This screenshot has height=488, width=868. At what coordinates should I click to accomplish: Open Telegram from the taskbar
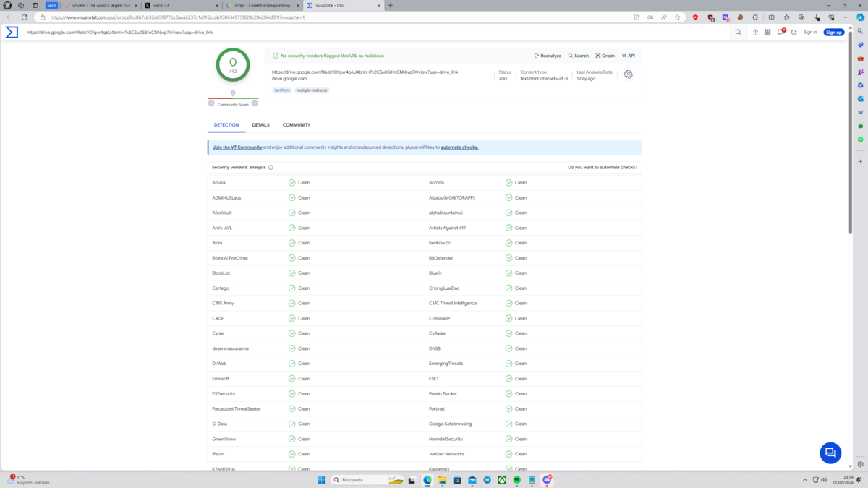(x=487, y=480)
